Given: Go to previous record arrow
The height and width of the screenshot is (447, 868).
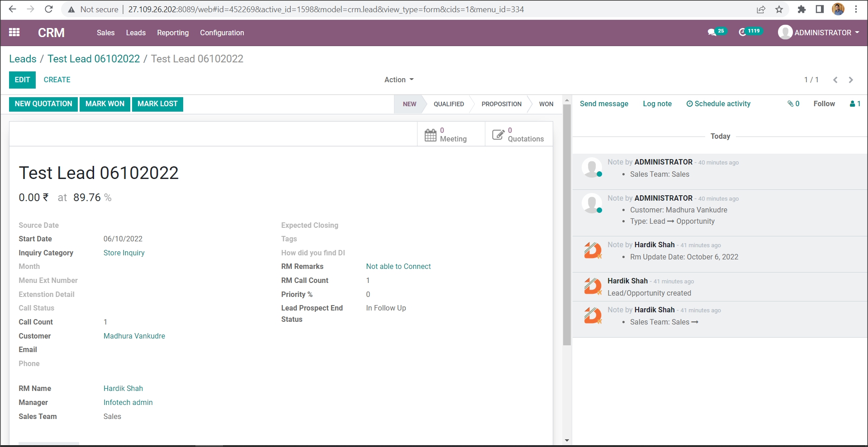Looking at the screenshot, I should [835, 80].
